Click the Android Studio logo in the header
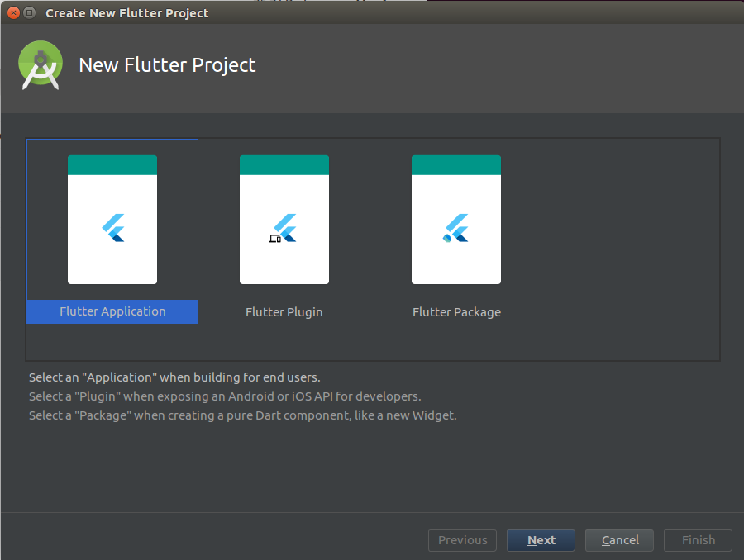The image size is (744, 560). 40,64
